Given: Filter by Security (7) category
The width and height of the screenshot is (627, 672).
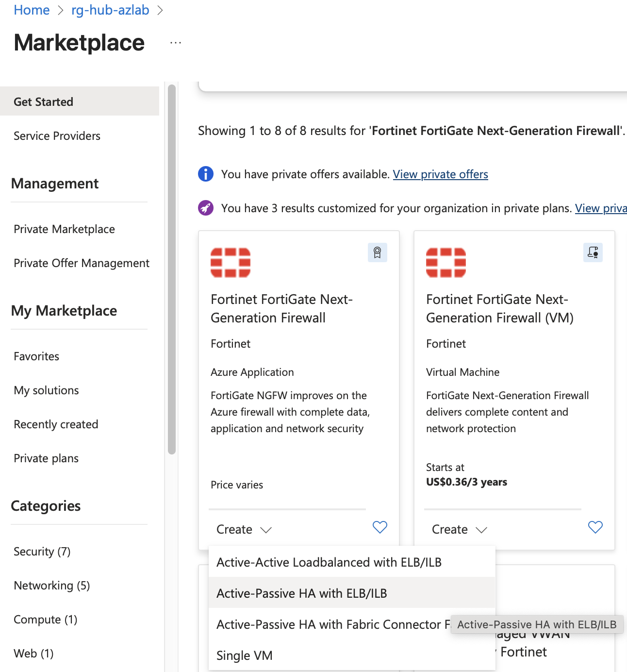Looking at the screenshot, I should [x=42, y=552].
